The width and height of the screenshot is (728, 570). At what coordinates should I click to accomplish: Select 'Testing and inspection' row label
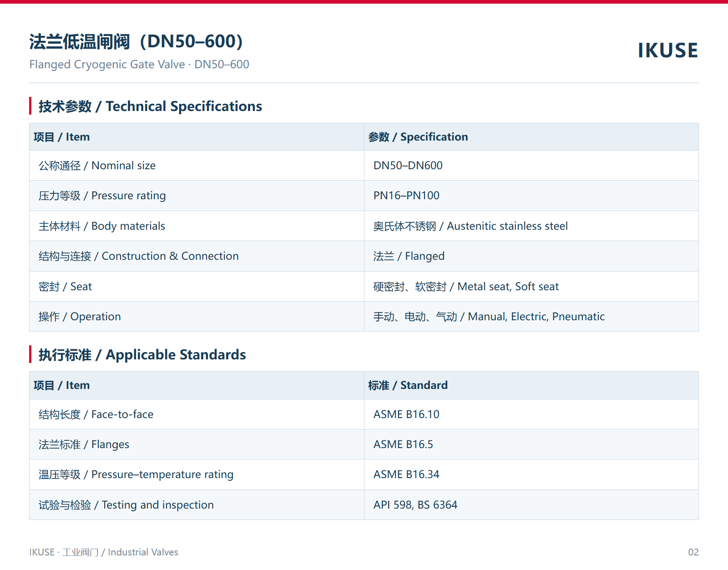coord(126,505)
